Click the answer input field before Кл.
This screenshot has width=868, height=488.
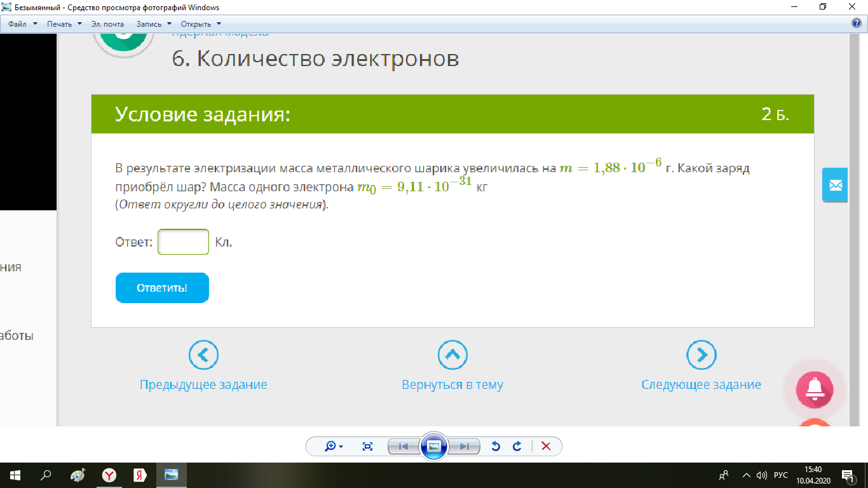click(183, 242)
